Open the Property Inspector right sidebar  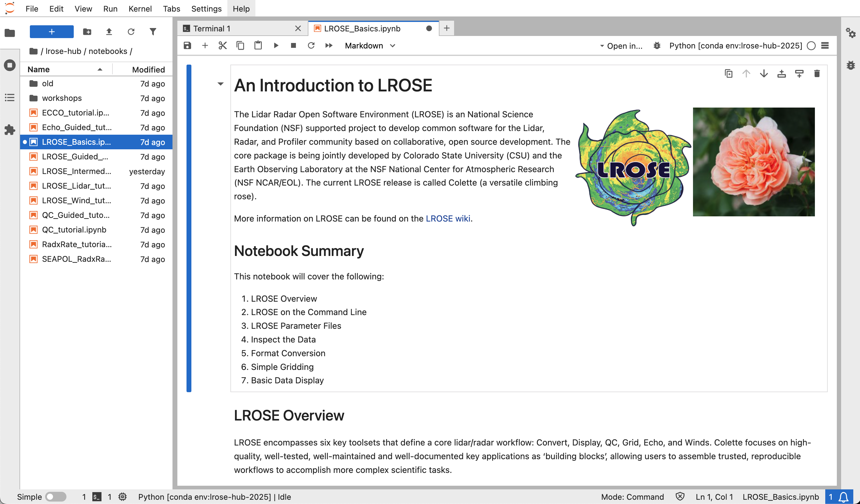[851, 33]
